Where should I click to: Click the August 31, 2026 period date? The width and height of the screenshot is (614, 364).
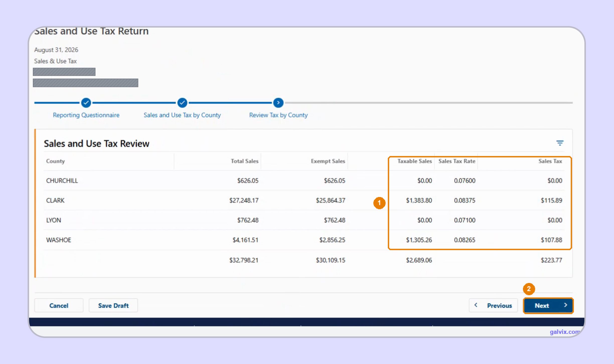click(x=56, y=50)
